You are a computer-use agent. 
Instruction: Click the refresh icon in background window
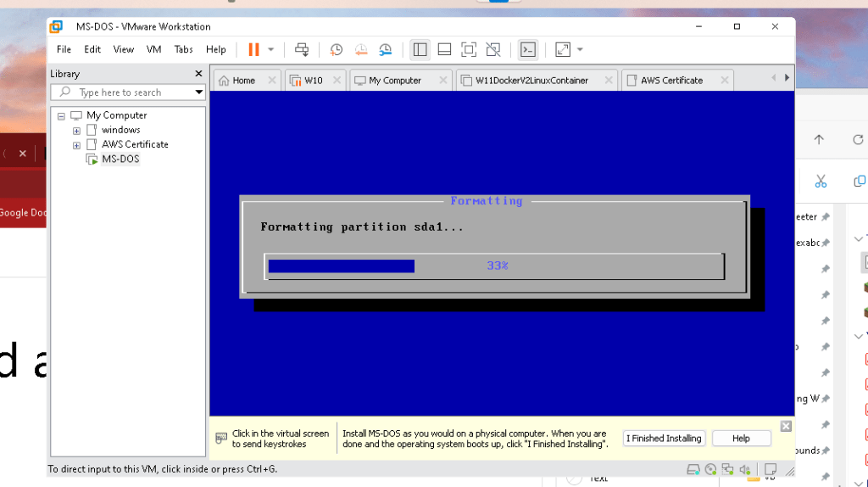click(x=858, y=140)
